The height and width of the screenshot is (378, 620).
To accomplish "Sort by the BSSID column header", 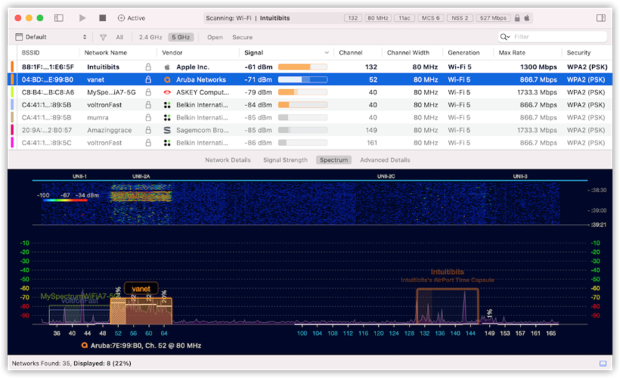I will (31, 53).
